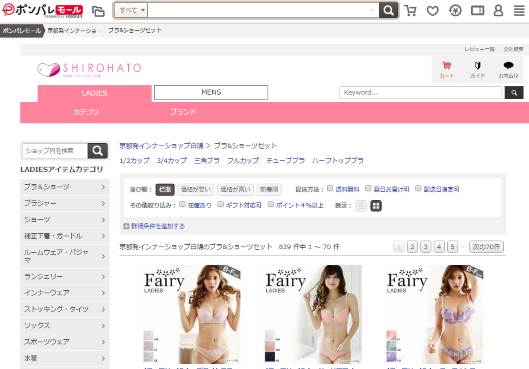Open the ブランド menu in pink bar
The height and width of the screenshot is (369, 529).
click(183, 112)
